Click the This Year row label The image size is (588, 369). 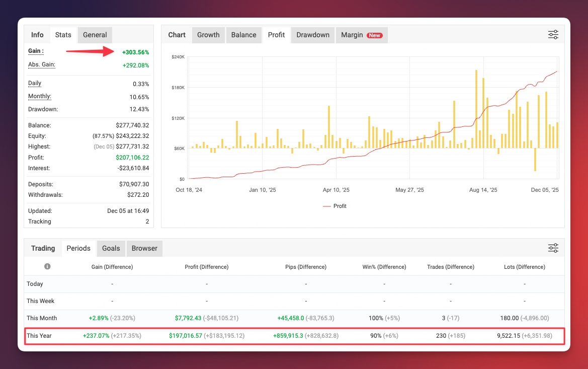pyautogui.click(x=39, y=335)
